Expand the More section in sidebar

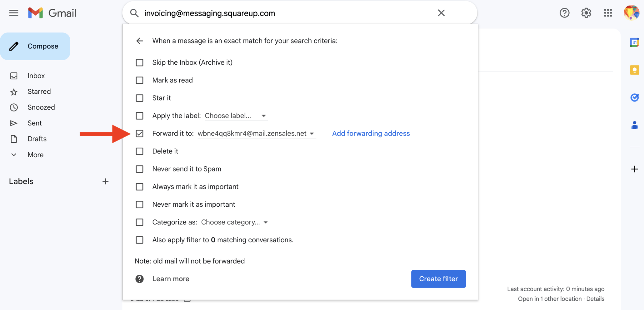[x=35, y=155]
